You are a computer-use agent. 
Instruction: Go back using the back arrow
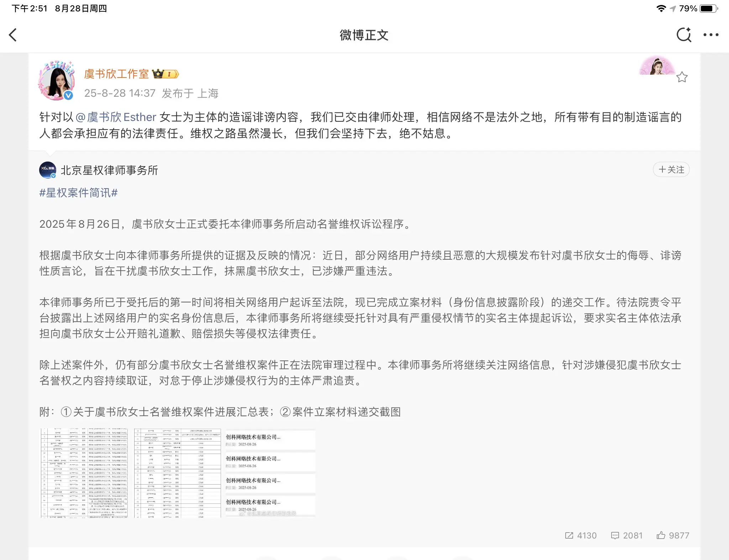point(13,35)
